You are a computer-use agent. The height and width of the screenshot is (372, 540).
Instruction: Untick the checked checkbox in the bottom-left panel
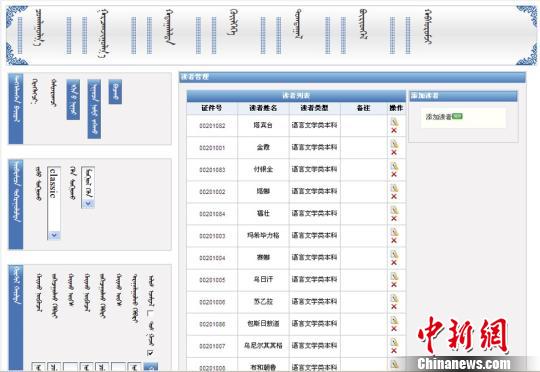point(150,352)
